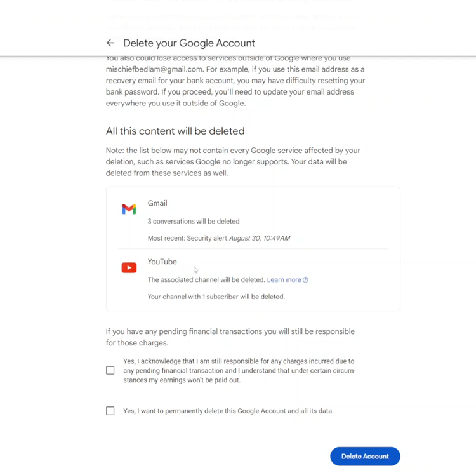Click the Most recent Security alert line
The image size is (476, 475).
(219, 238)
